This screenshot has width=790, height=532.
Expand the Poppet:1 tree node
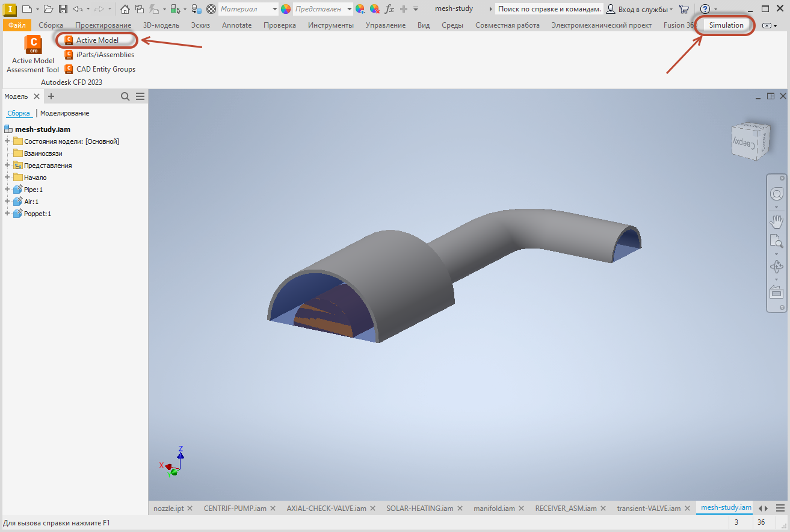click(7, 214)
